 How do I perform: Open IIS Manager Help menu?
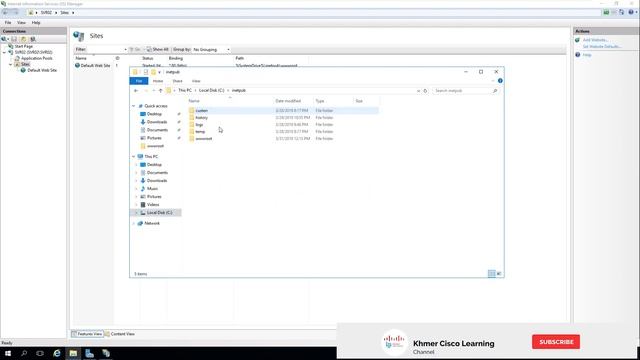coord(36,23)
